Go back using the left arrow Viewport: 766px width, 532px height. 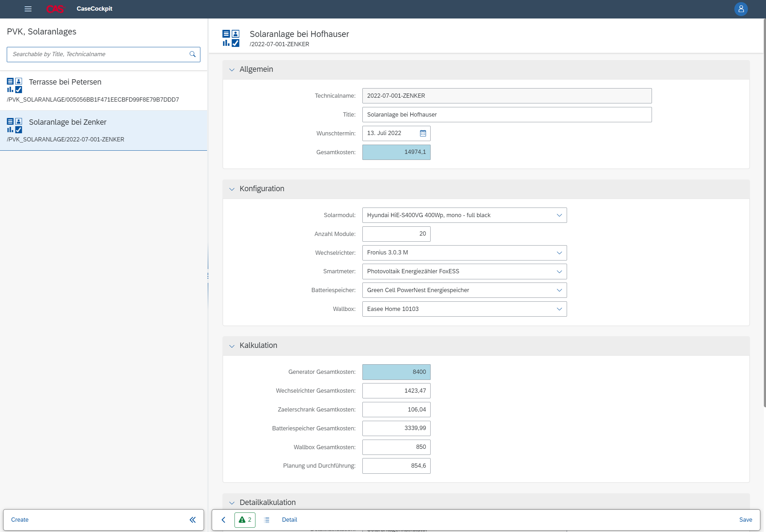[223, 520]
